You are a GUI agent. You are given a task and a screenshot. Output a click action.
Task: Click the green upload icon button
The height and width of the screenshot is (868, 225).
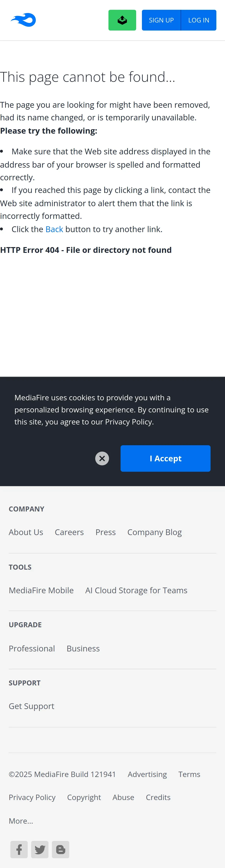(x=122, y=20)
